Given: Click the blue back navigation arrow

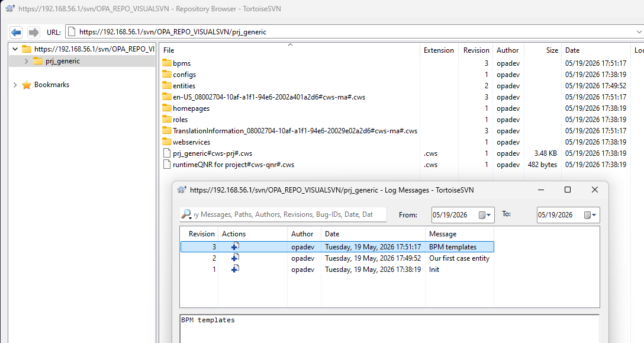Looking at the screenshot, I should coord(16,32).
